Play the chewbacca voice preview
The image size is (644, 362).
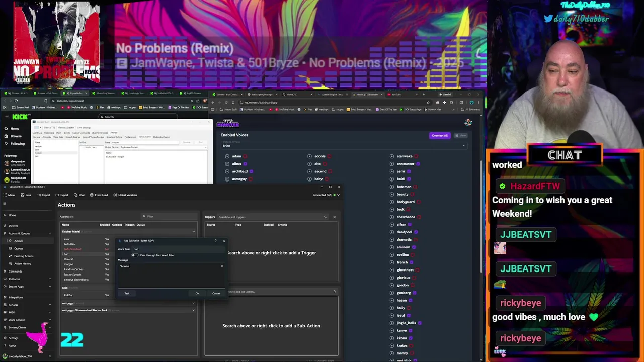click(391, 217)
